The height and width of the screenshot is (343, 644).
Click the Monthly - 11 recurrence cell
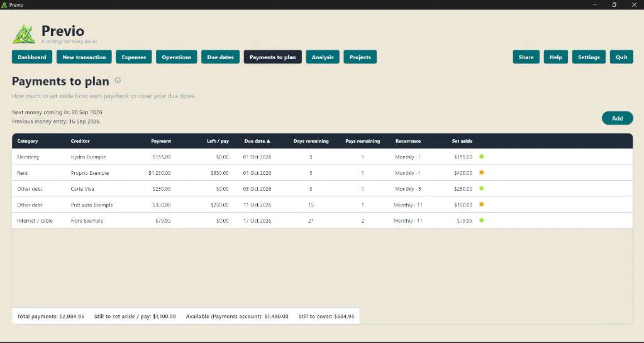[408, 205]
